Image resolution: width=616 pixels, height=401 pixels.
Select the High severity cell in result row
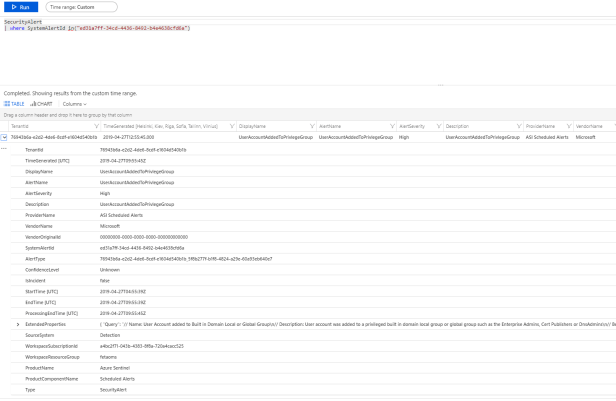pos(404,137)
